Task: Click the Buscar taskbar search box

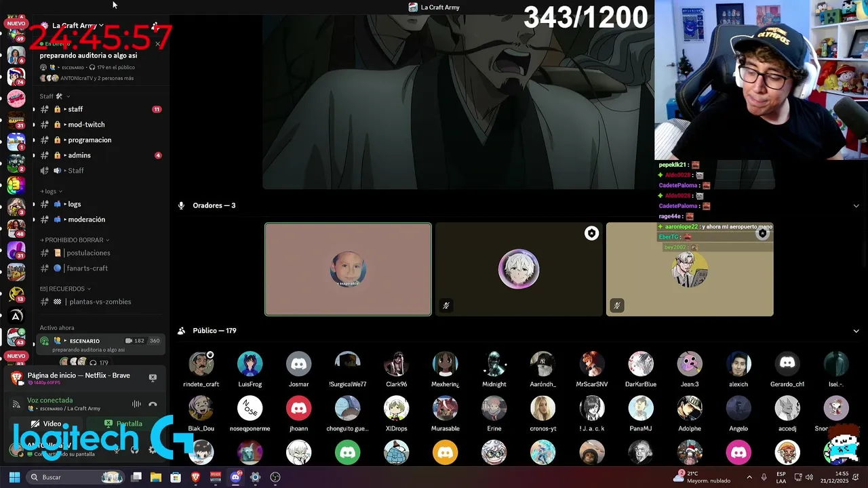Action: [x=76, y=477]
